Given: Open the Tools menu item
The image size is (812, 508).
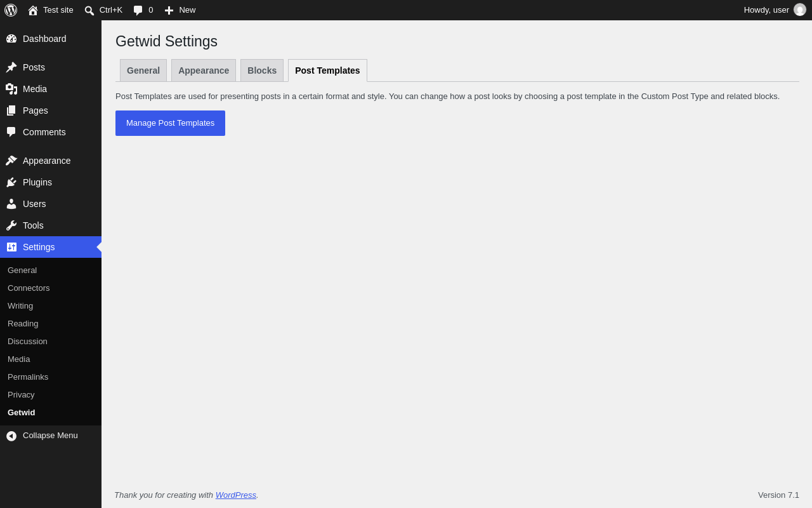Looking at the screenshot, I should [51, 225].
